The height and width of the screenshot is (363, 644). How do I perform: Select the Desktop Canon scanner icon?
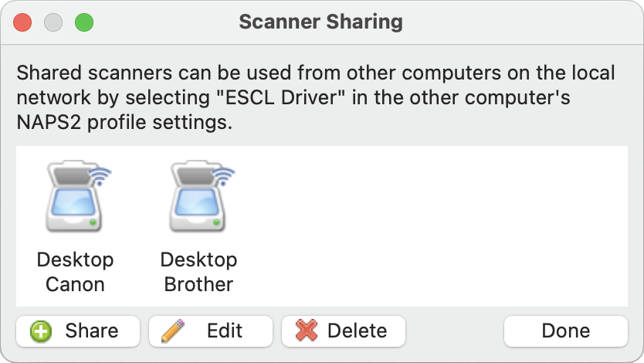pyautogui.click(x=76, y=196)
